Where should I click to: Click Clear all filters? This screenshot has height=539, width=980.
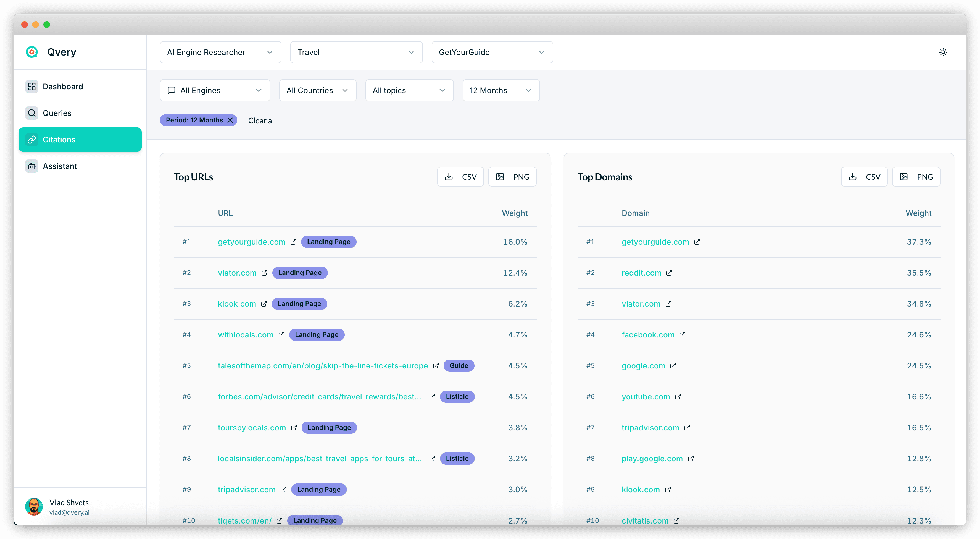click(262, 120)
